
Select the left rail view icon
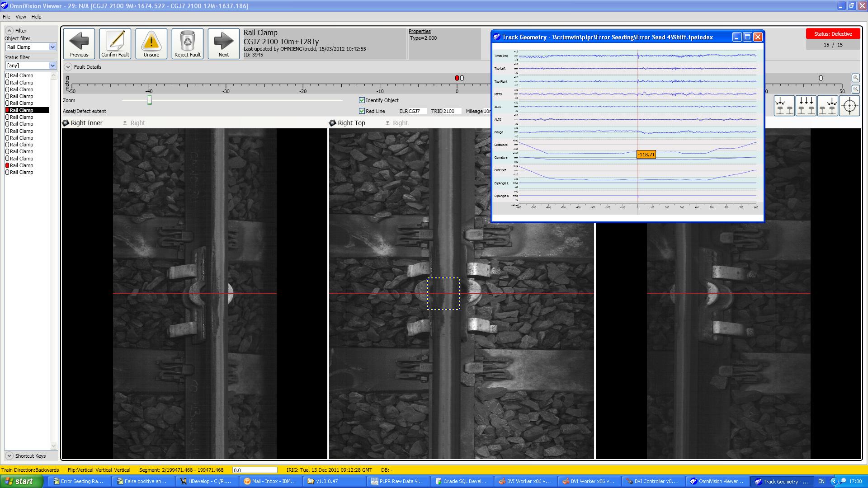point(784,106)
